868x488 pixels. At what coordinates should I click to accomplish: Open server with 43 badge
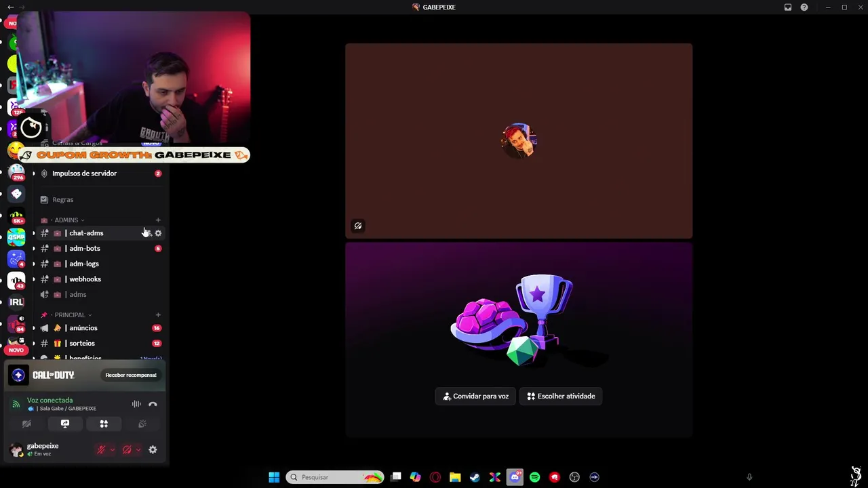click(16, 281)
